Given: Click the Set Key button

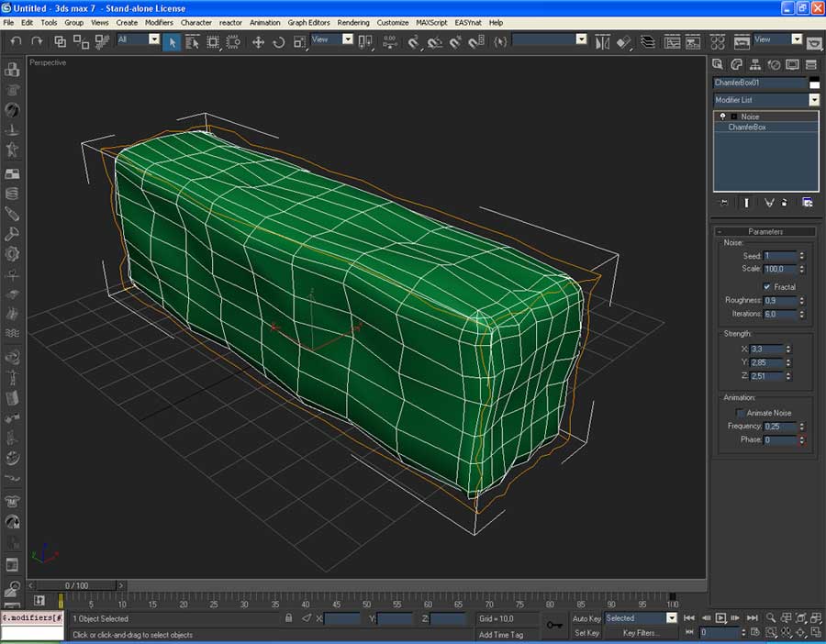Looking at the screenshot, I should tap(586, 633).
